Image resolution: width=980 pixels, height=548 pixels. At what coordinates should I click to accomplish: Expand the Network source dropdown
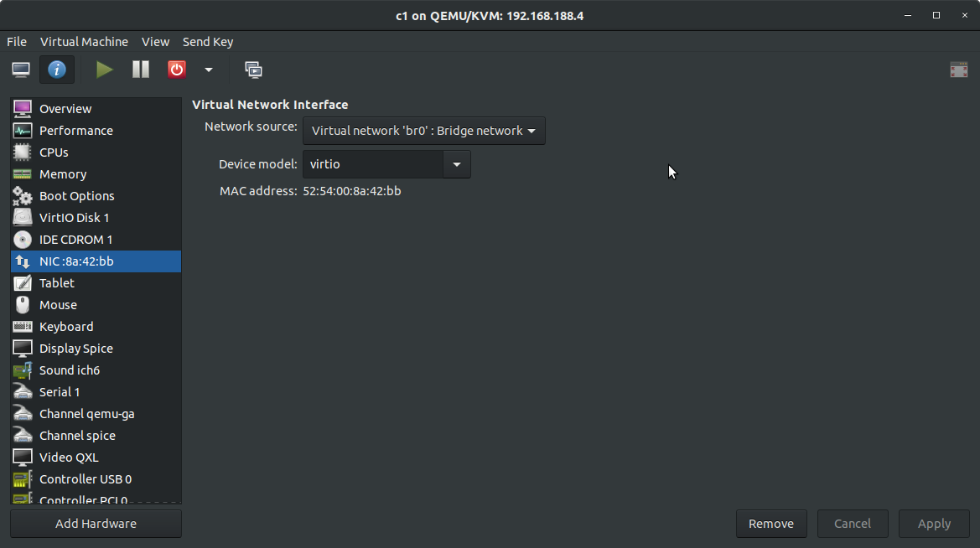pyautogui.click(x=423, y=131)
